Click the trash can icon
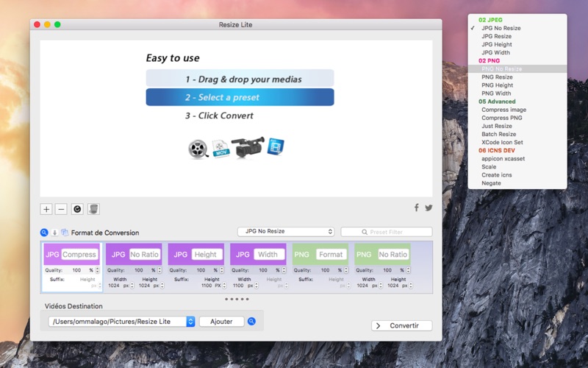Viewport: 588px width, 368px height. (x=93, y=209)
